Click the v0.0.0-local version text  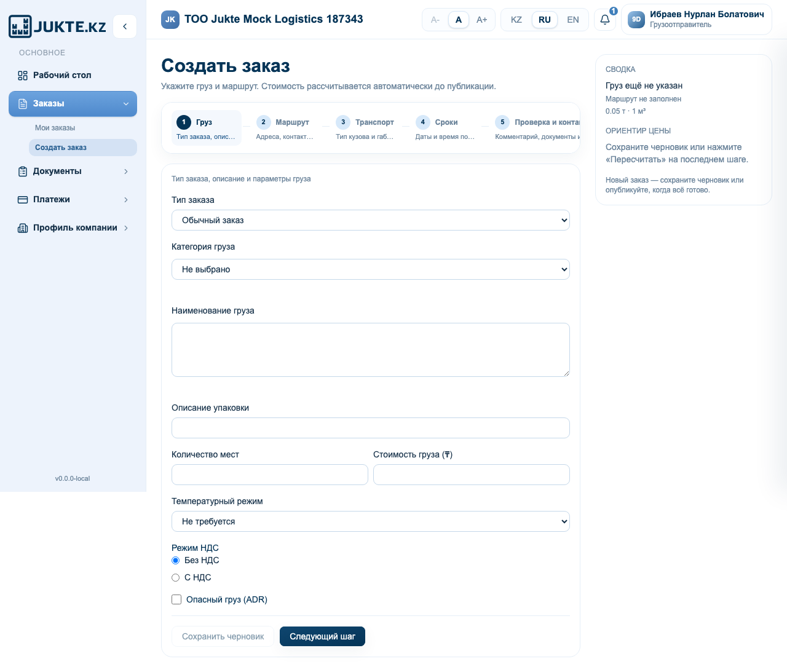tap(73, 478)
